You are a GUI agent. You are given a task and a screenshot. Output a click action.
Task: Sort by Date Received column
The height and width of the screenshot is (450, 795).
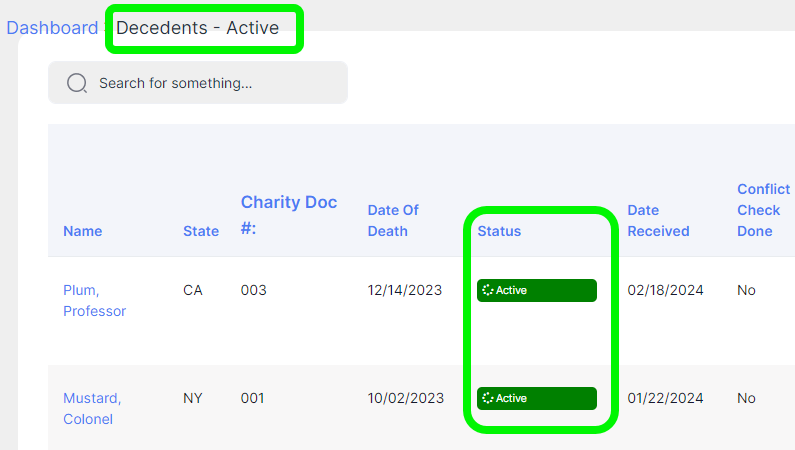pos(658,220)
